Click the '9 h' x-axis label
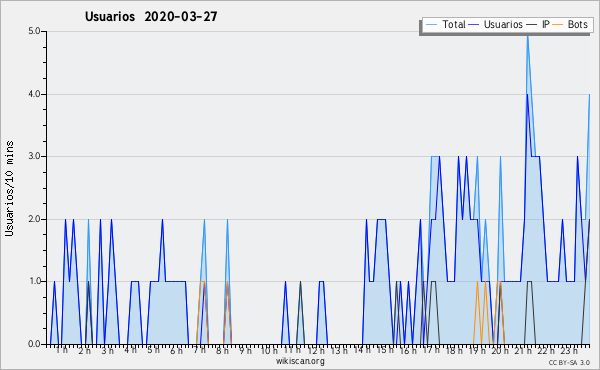The width and height of the screenshot is (600, 370). pyautogui.click(x=246, y=350)
